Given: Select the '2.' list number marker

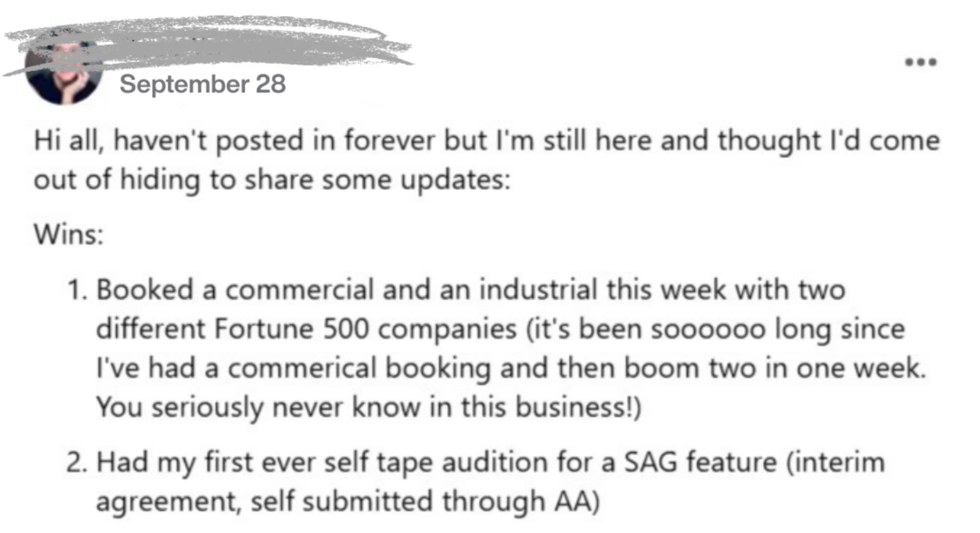Looking at the screenshot, I should [77, 463].
